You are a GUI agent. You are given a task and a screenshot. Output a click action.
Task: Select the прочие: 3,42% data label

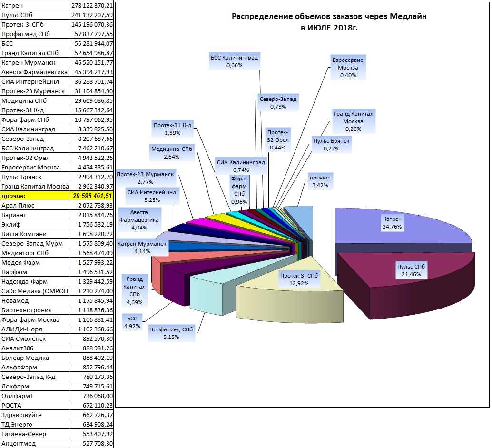(320, 181)
